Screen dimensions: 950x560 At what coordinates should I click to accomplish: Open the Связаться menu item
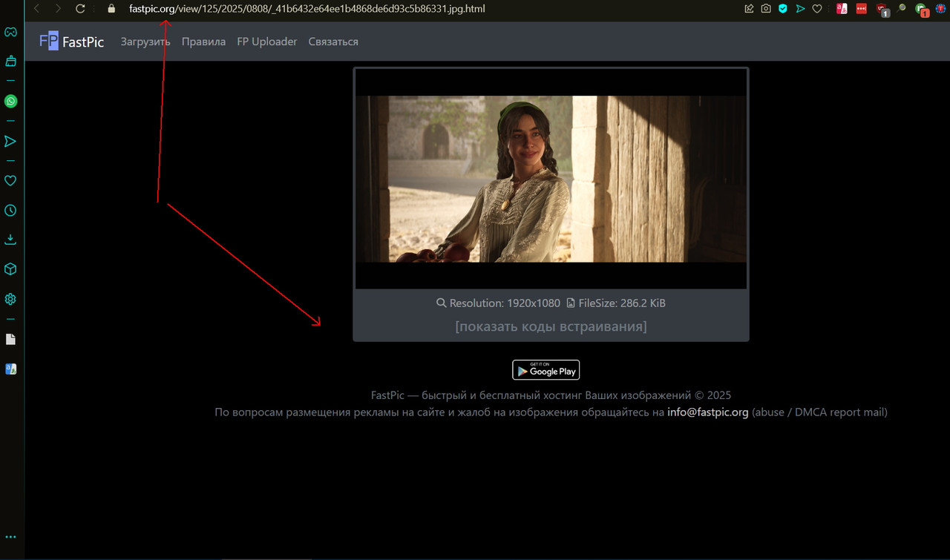[x=333, y=42]
